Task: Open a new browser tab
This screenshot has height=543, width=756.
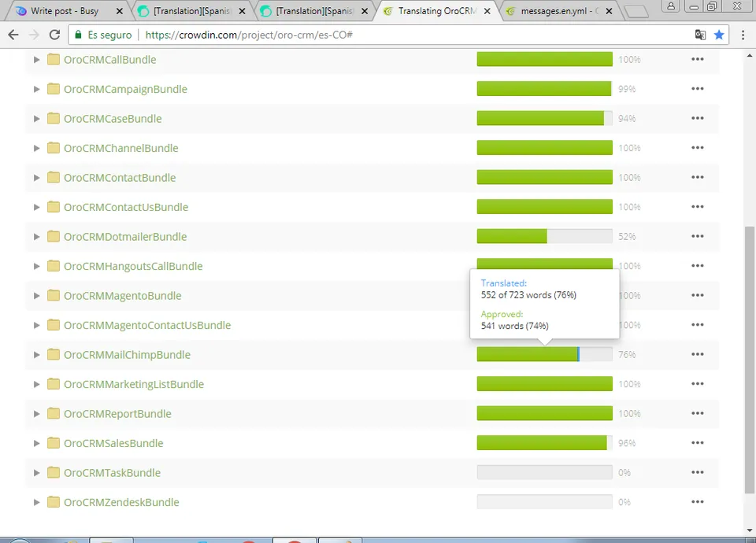Action: point(636,12)
